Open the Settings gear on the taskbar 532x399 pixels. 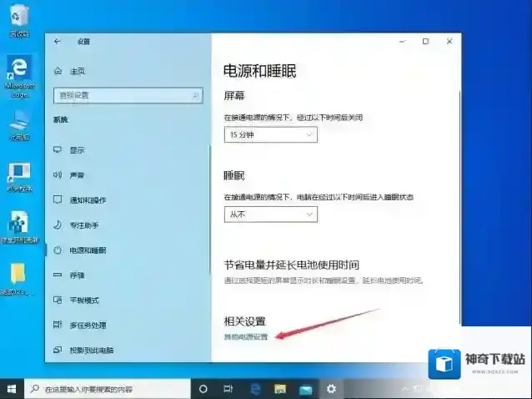331,389
